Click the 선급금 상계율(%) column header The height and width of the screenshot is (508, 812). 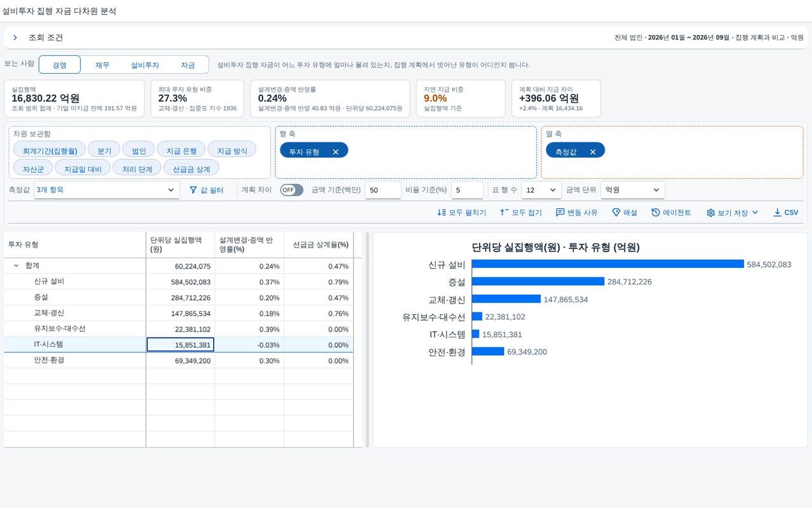point(318,245)
